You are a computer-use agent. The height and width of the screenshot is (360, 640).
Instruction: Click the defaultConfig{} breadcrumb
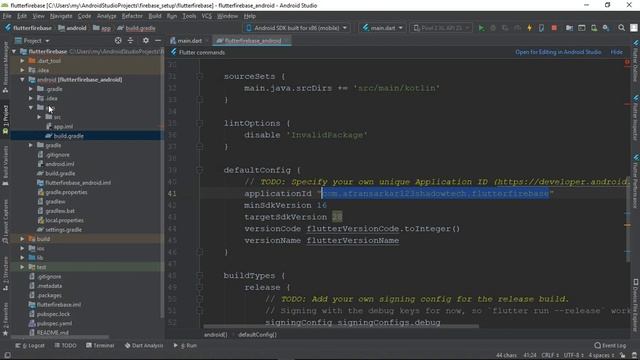pos(258,334)
